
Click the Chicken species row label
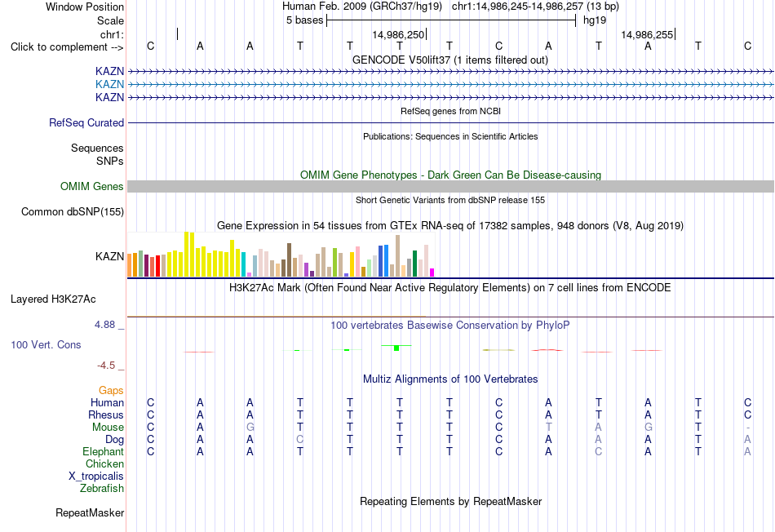pos(104,463)
